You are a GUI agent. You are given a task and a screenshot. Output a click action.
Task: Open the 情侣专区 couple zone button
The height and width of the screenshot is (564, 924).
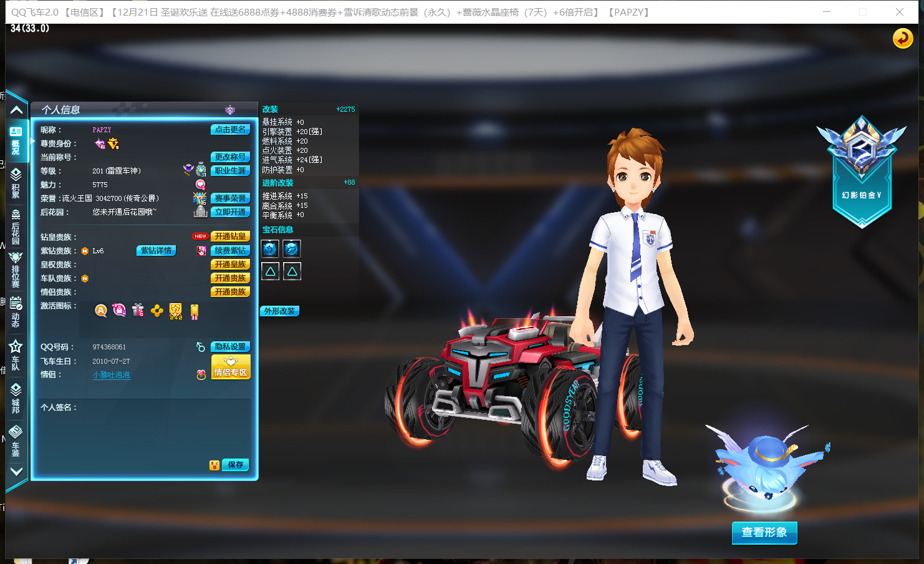pyautogui.click(x=231, y=367)
